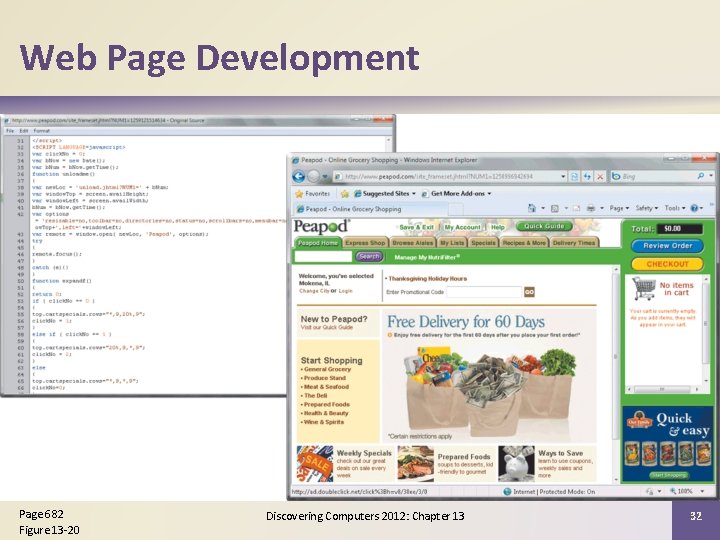Open the address bar dropdown arrow

[x=563, y=176]
